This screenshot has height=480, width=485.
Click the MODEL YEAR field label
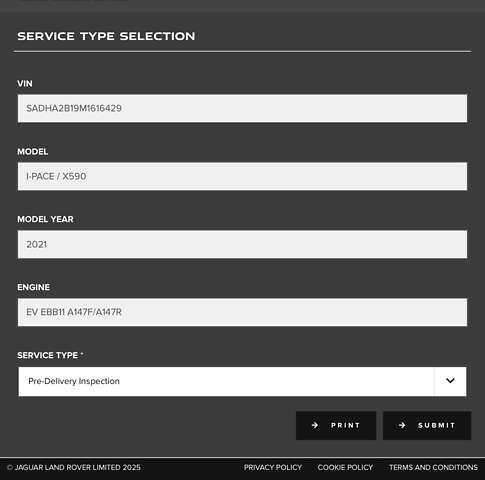(45, 219)
